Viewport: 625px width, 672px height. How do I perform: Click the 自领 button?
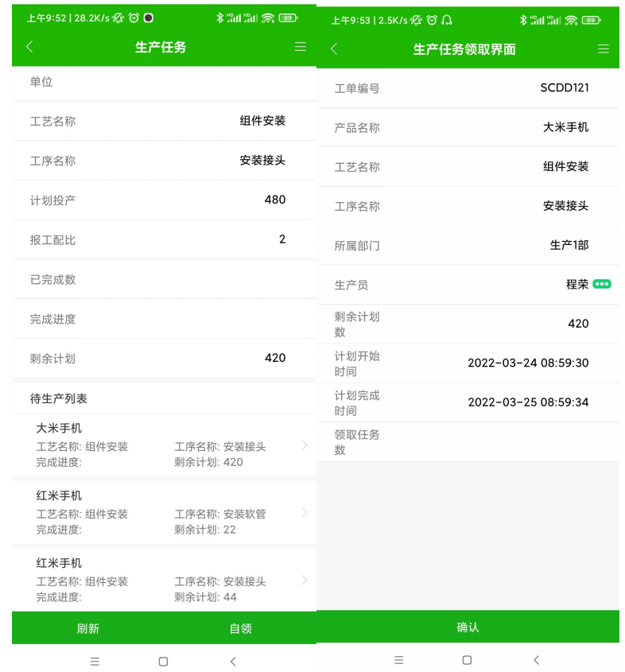pyautogui.click(x=240, y=628)
